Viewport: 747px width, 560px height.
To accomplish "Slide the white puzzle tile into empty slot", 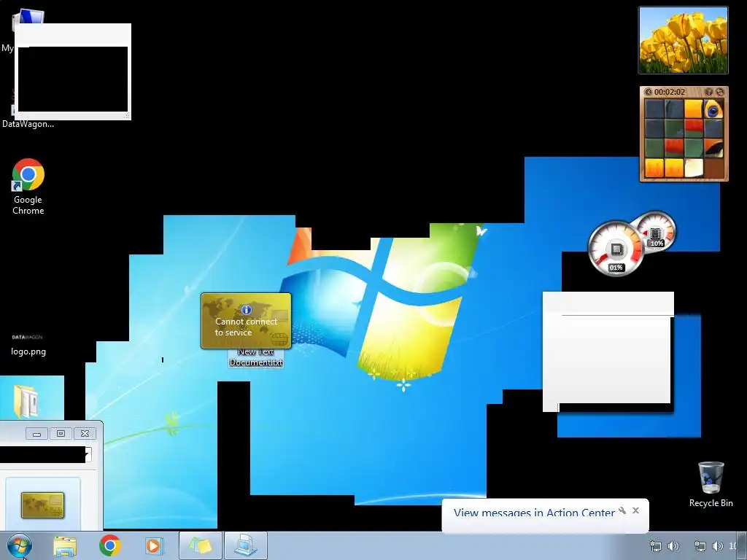I will point(693,168).
